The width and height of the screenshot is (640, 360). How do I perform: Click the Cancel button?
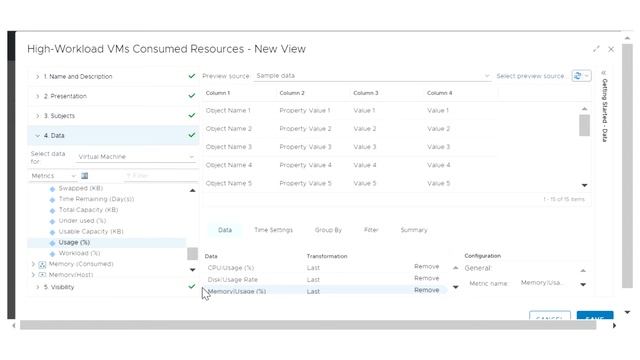(549, 316)
